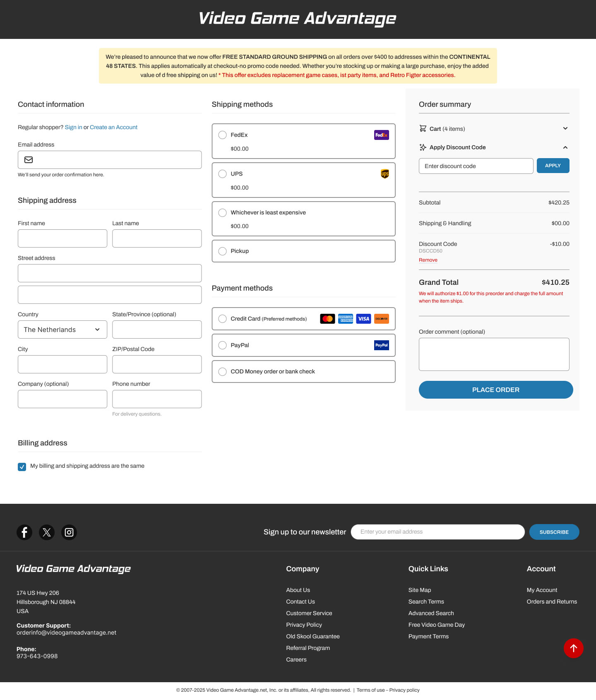Click the red scroll-to-top arrow button

[x=573, y=648]
